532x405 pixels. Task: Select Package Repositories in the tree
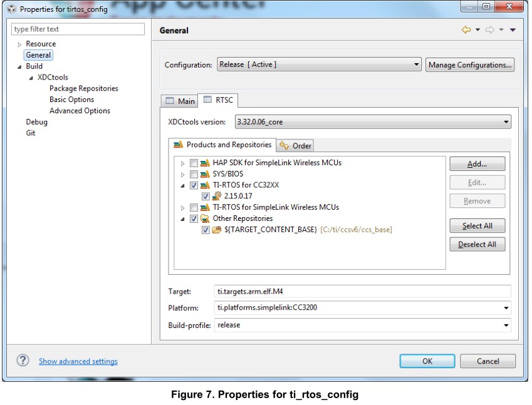click(84, 88)
